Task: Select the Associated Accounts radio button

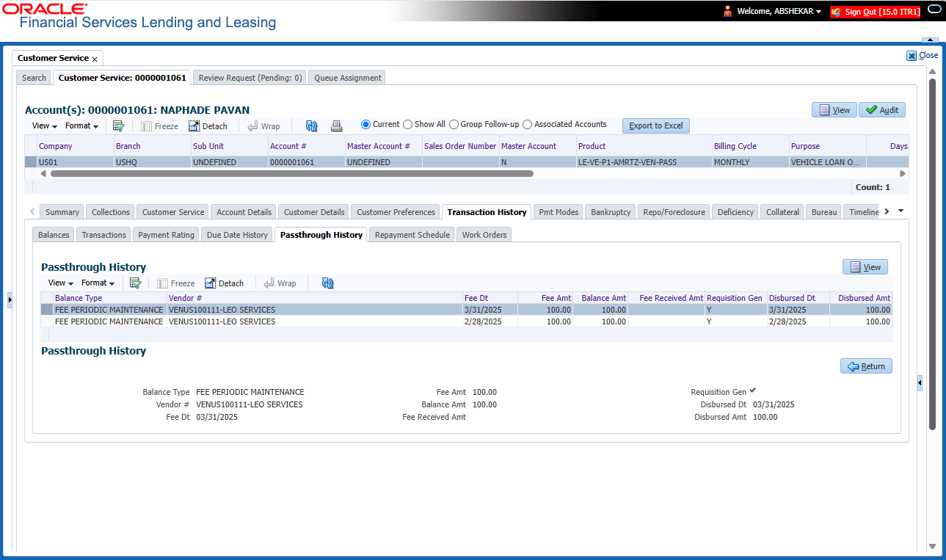Action: point(528,125)
